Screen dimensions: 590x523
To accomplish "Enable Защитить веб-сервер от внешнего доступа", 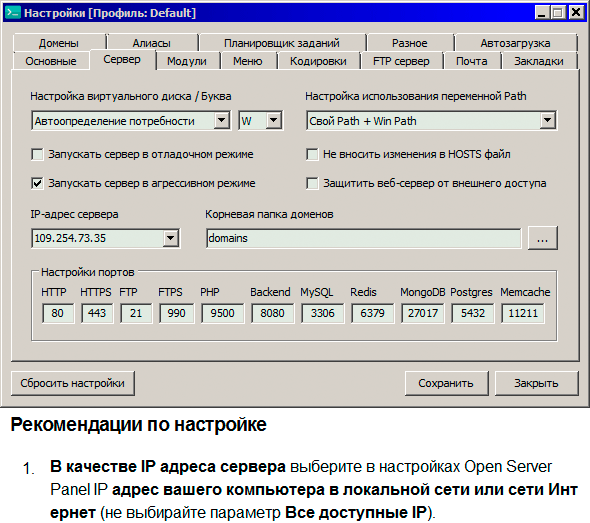I will tap(312, 183).
